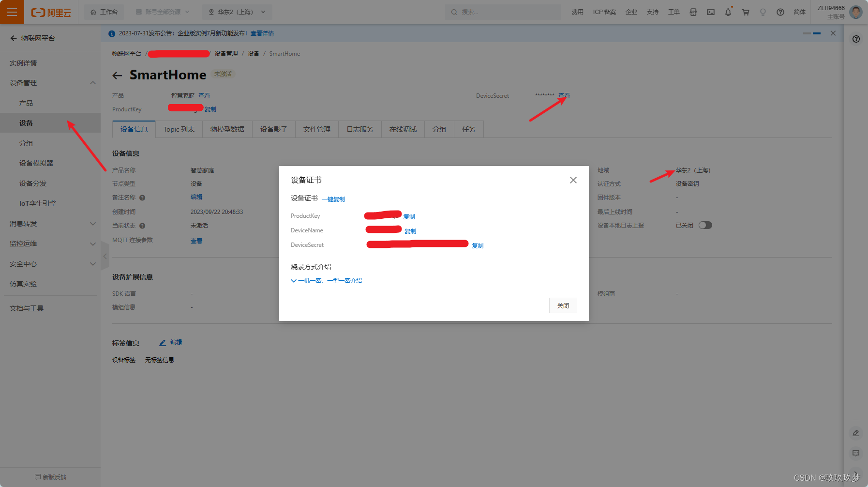Open the 设备影子 tab

click(x=274, y=129)
